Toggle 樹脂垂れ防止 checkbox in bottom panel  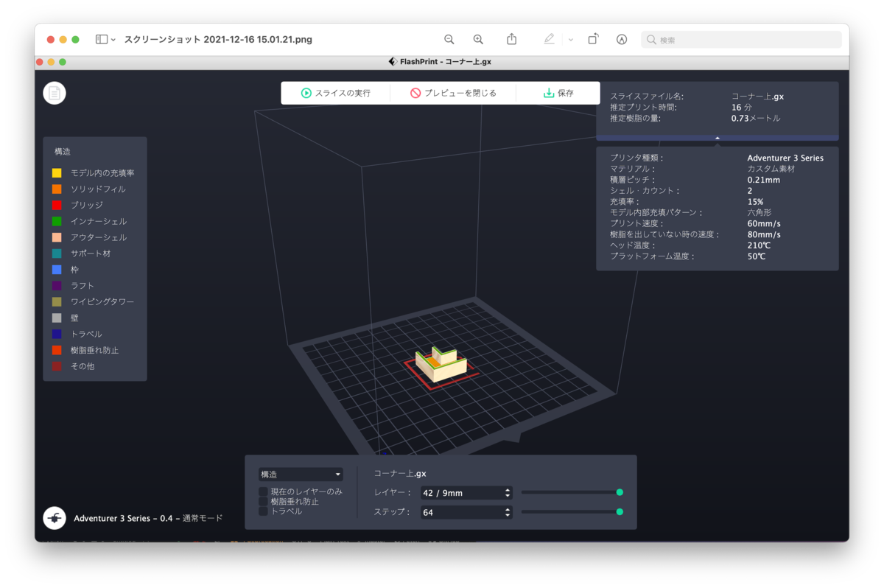(263, 501)
